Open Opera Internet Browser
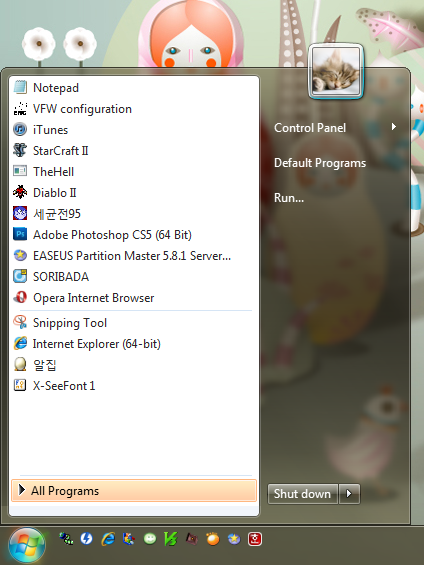Image resolution: width=424 pixels, height=565 pixels. pos(133,298)
